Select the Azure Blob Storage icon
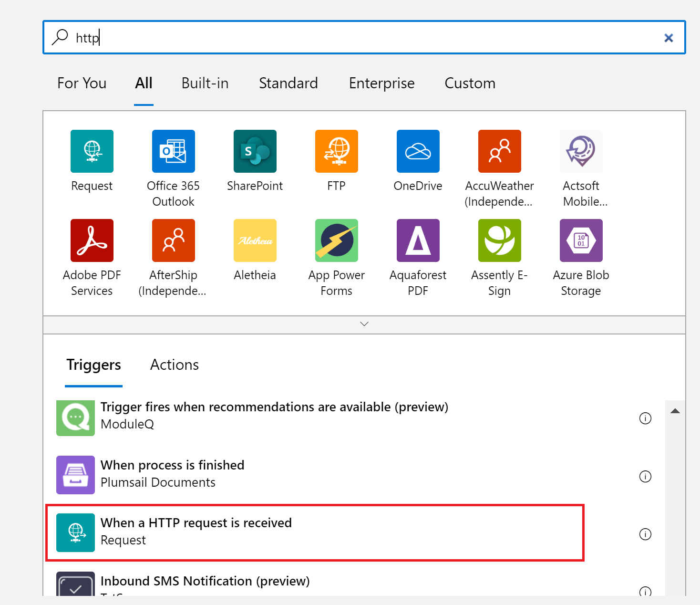Screen dimensions: 700x605 (x=581, y=240)
